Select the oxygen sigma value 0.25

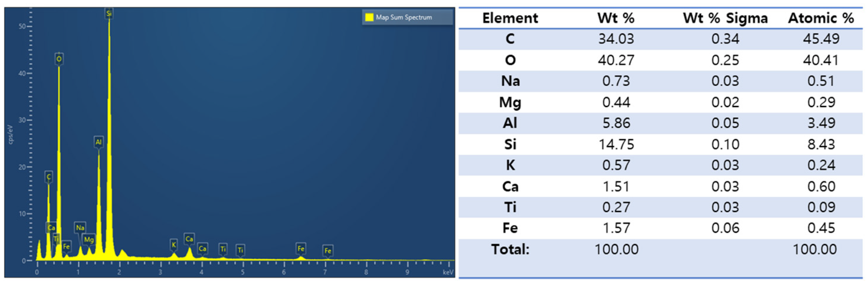pyautogui.click(x=725, y=60)
